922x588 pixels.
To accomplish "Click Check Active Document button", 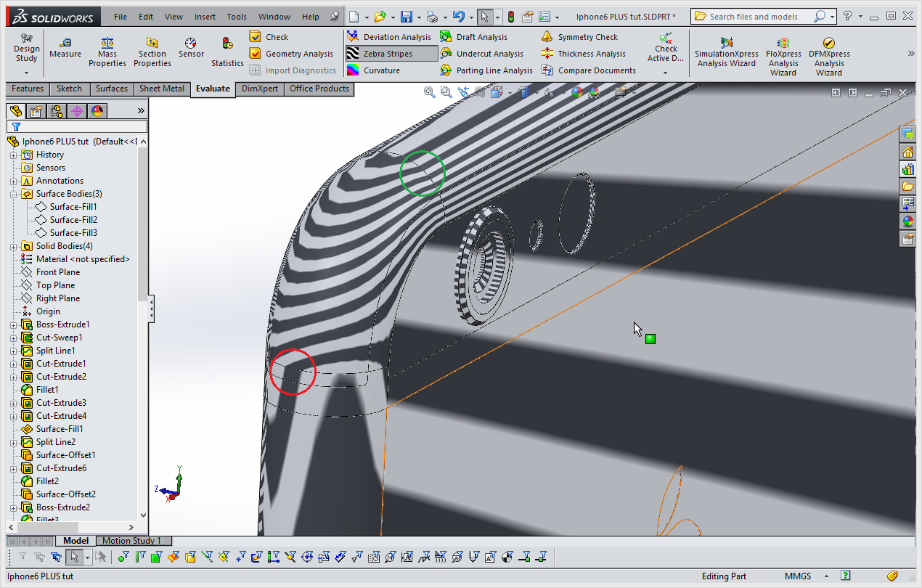I will (x=665, y=48).
